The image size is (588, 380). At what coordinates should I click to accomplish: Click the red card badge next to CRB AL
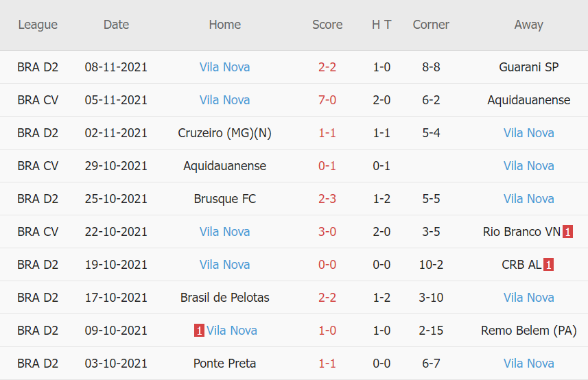(x=548, y=265)
